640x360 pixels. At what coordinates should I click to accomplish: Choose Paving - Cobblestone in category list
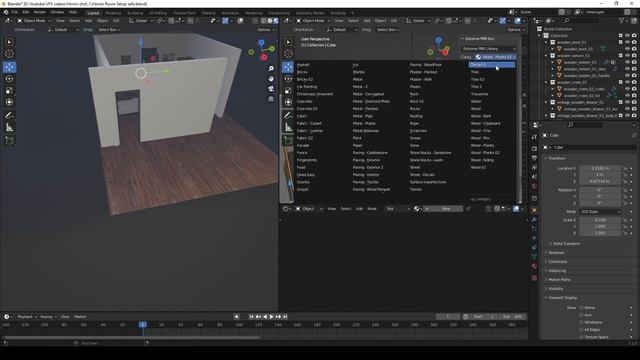point(370,153)
